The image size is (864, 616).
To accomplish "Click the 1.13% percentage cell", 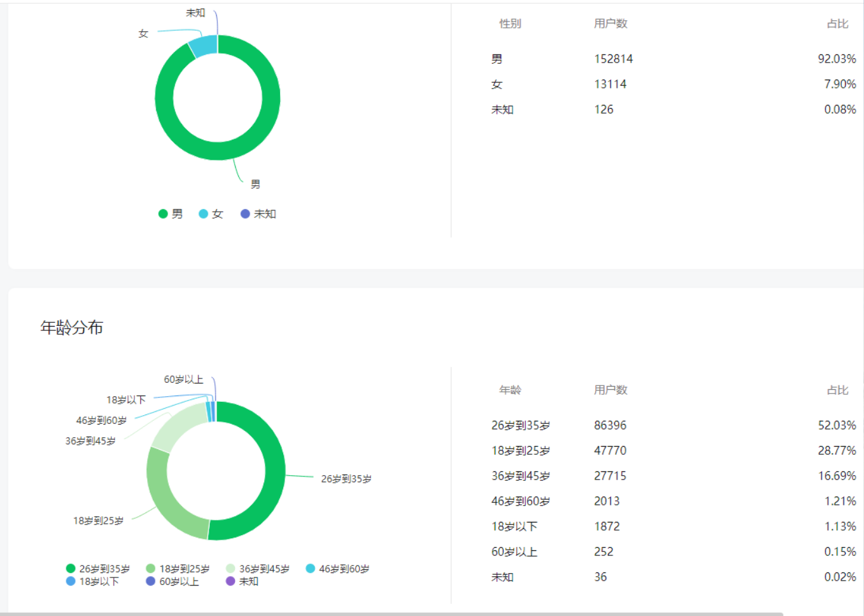I will click(840, 526).
